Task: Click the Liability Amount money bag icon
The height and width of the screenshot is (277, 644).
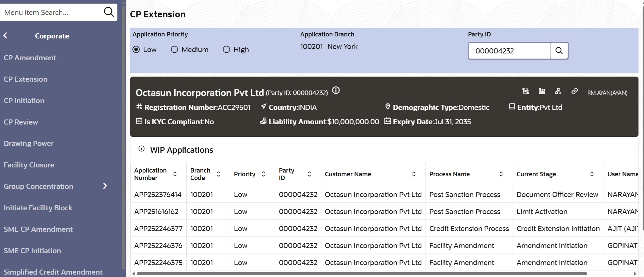Action: click(263, 121)
